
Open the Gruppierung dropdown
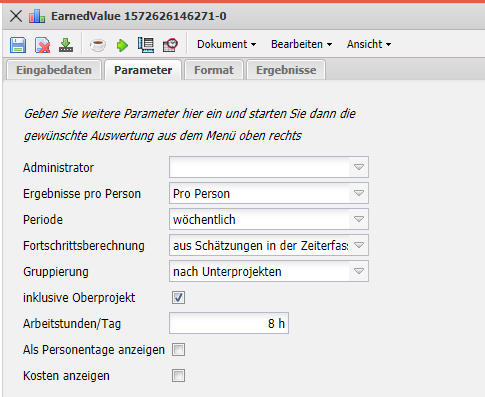[359, 271]
